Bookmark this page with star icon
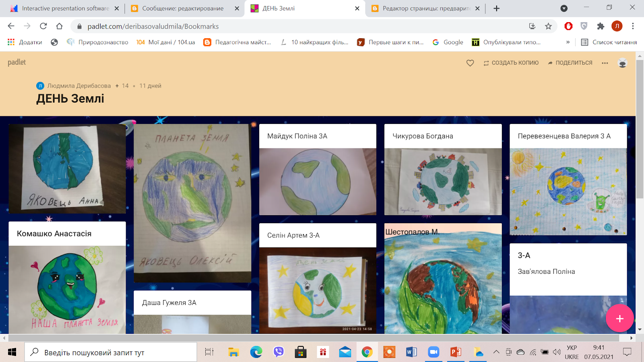Image resolution: width=644 pixels, height=362 pixels. coord(548,26)
